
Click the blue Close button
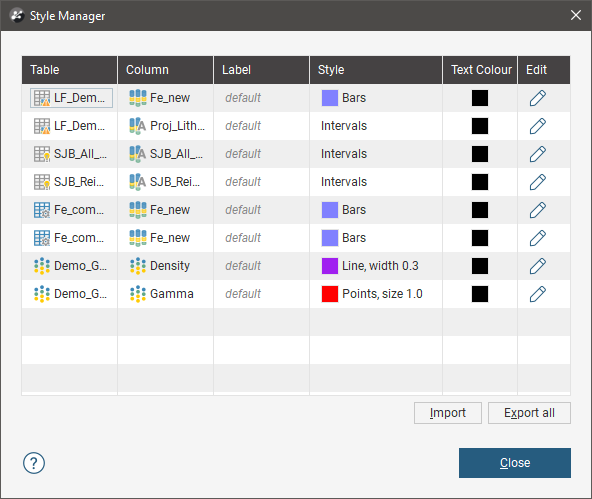coord(515,463)
